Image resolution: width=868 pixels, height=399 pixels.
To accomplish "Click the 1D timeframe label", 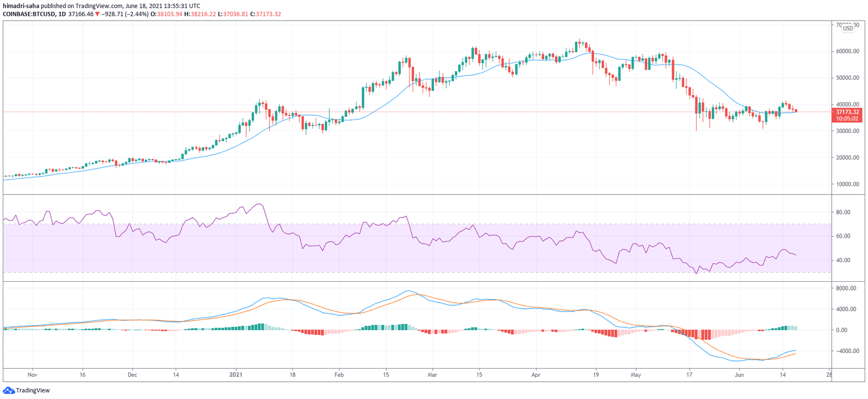I will (x=62, y=14).
